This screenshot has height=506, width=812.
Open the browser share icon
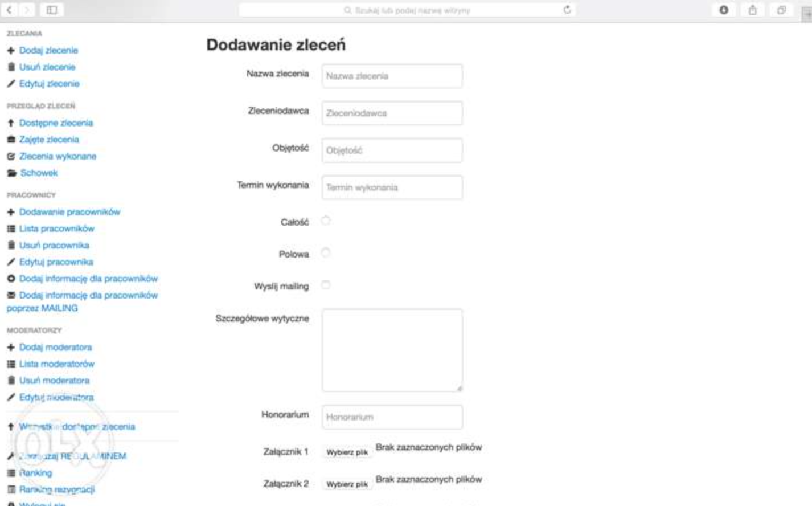[x=752, y=10]
